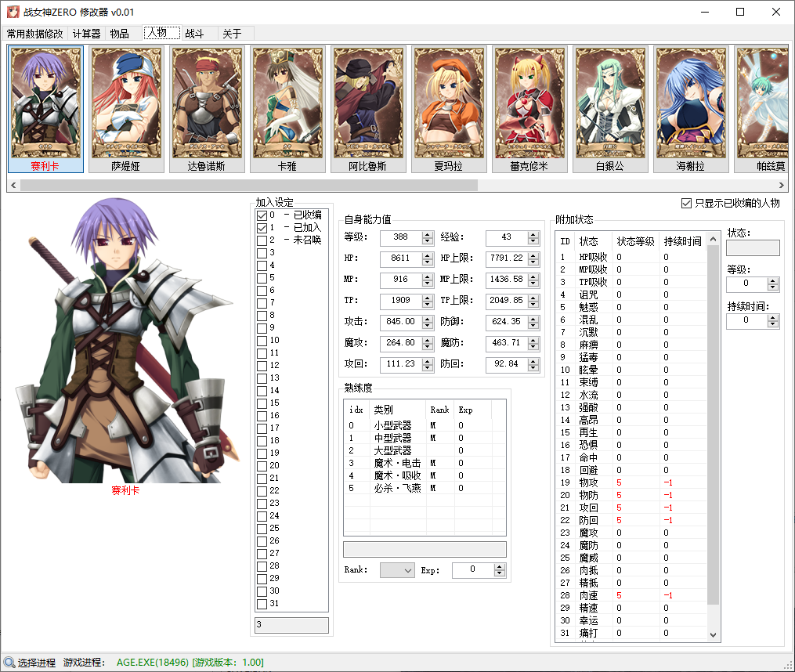795x672 pixels.
Task: Increase 等级 level with up arrow
Action: pos(428,234)
